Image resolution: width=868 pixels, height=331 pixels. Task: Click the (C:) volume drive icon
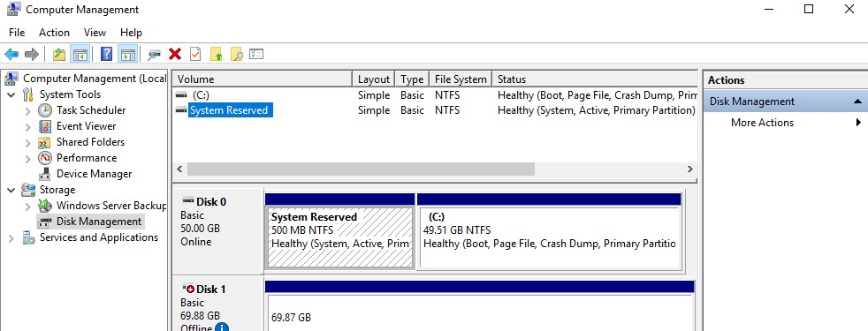(x=181, y=95)
